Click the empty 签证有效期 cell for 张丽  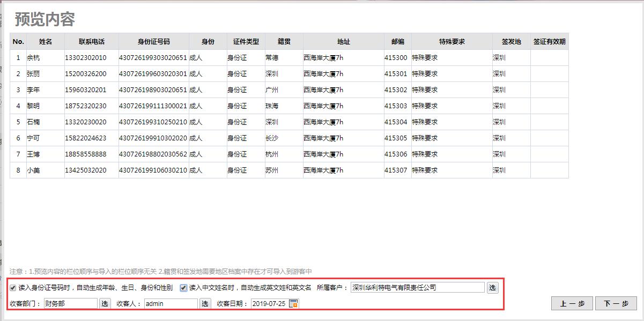click(x=549, y=74)
